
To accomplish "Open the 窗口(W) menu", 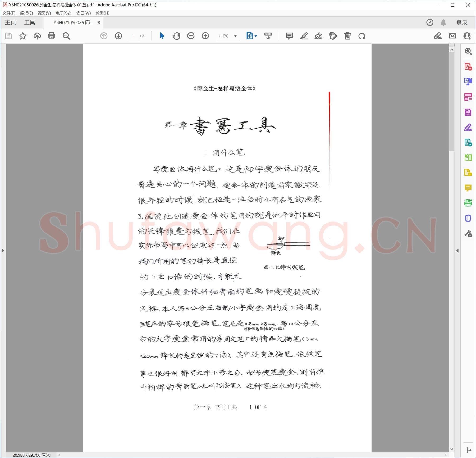I will 84,13.
